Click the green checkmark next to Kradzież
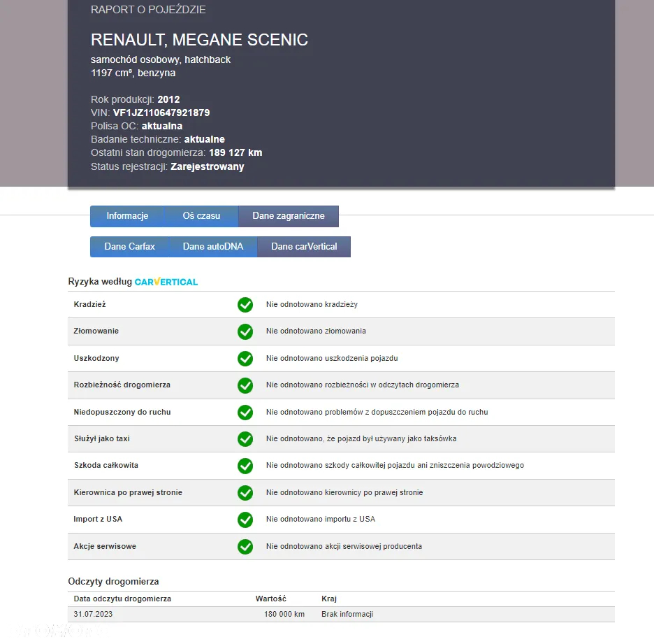654x644 pixels. coord(245,305)
